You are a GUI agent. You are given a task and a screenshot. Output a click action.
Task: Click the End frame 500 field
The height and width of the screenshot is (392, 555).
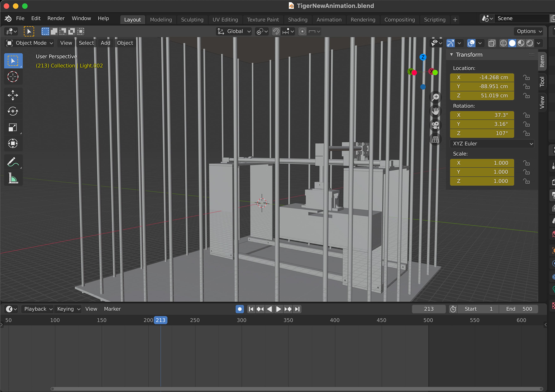[518, 309]
